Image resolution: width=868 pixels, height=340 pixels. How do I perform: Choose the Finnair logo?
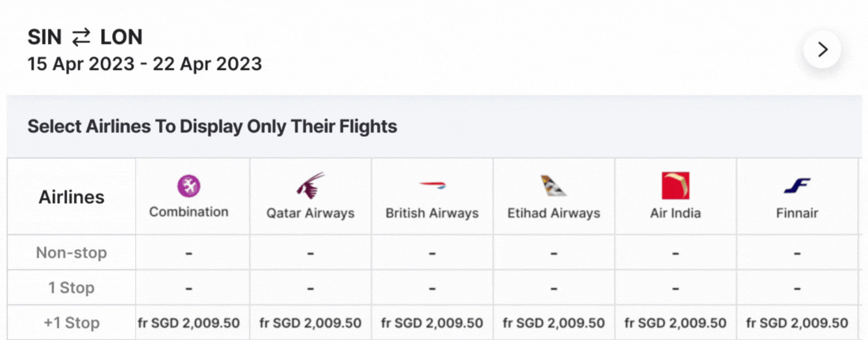pos(797,186)
